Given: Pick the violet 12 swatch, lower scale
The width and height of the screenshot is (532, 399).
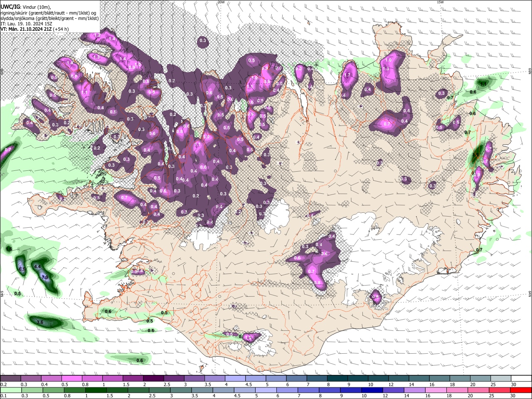Looking at the screenshot, I should coord(393,390).
